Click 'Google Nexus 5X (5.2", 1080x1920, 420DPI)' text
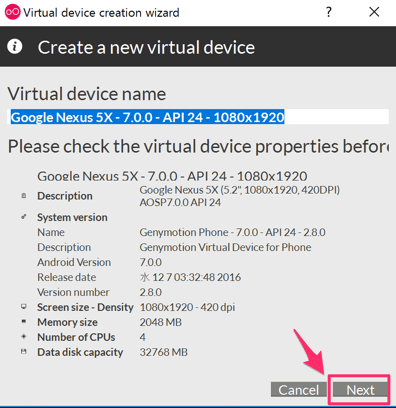The image size is (396, 408). coord(240,190)
